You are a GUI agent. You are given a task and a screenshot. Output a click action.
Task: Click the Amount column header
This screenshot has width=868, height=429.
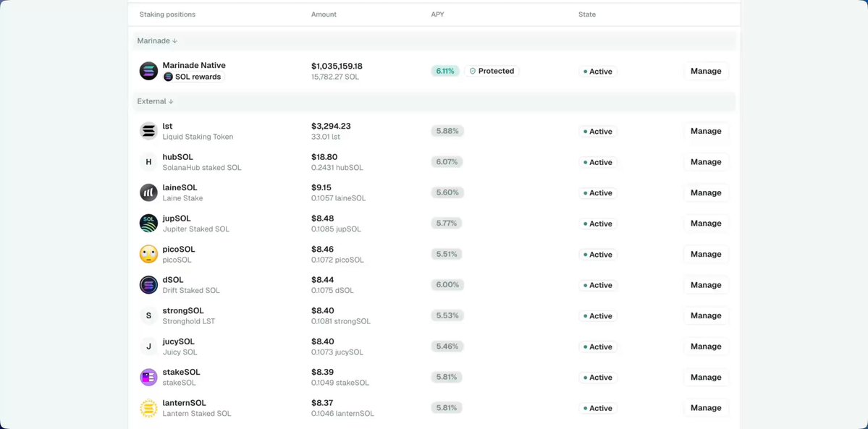[324, 14]
